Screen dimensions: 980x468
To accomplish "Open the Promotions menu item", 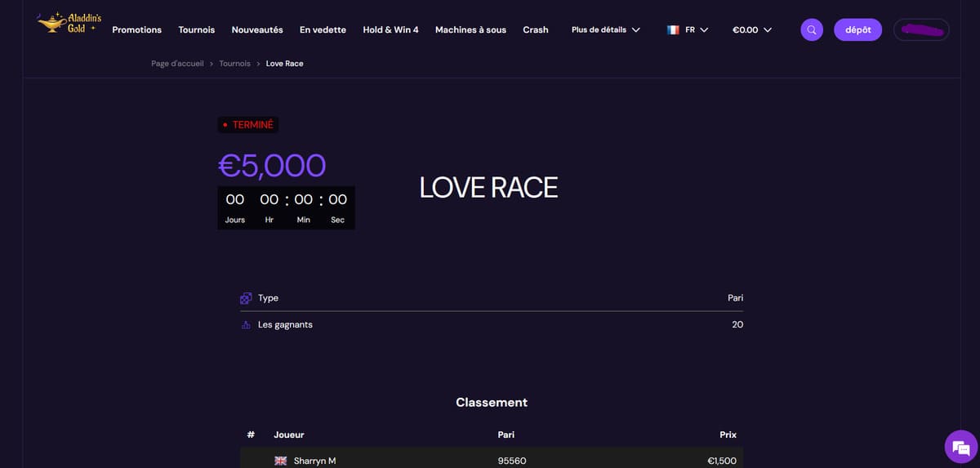I will 136,30.
